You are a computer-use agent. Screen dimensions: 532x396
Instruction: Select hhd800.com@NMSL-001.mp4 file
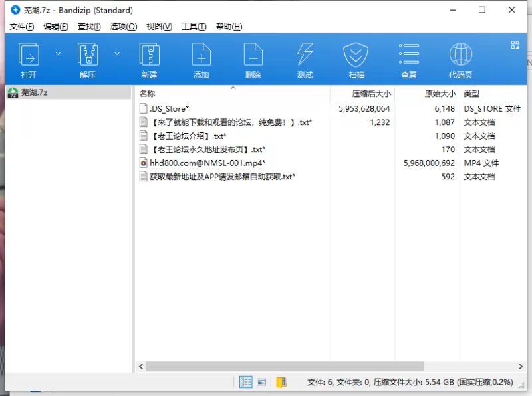click(331, 163)
